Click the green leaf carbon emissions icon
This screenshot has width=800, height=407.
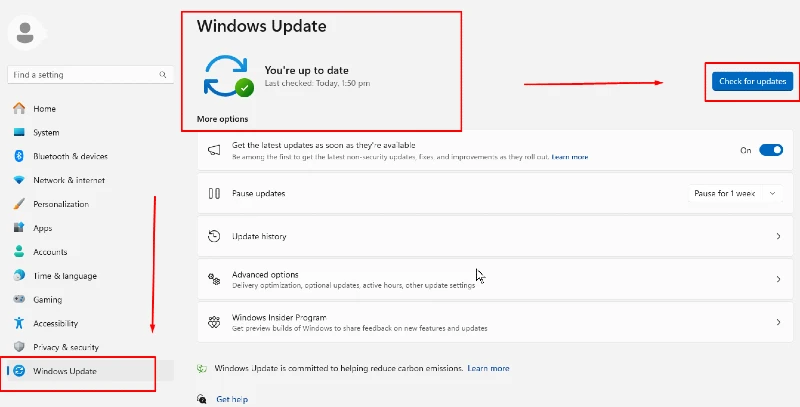202,368
